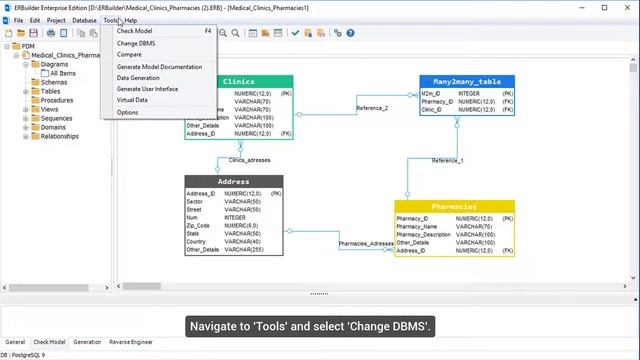Click the orange folder tool icon after the table tool
Image resolution: width=640 pixels, height=360 pixels.
coord(265,33)
